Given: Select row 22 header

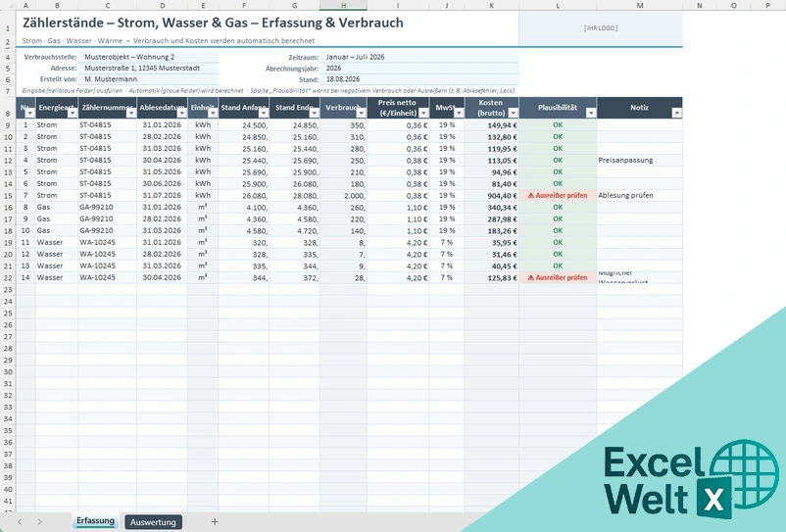Looking at the screenshot, I should pyautogui.click(x=8, y=278).
